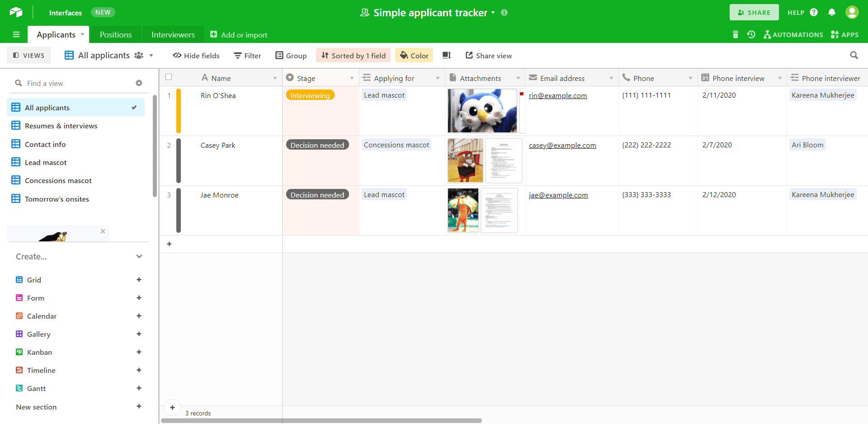Open the base snapshot history icon

[751, 34]
